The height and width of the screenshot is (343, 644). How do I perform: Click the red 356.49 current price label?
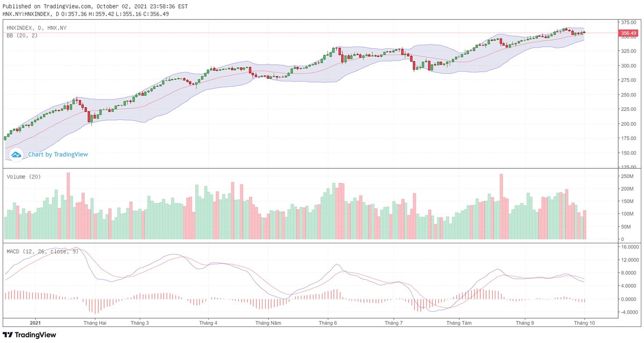627,33
